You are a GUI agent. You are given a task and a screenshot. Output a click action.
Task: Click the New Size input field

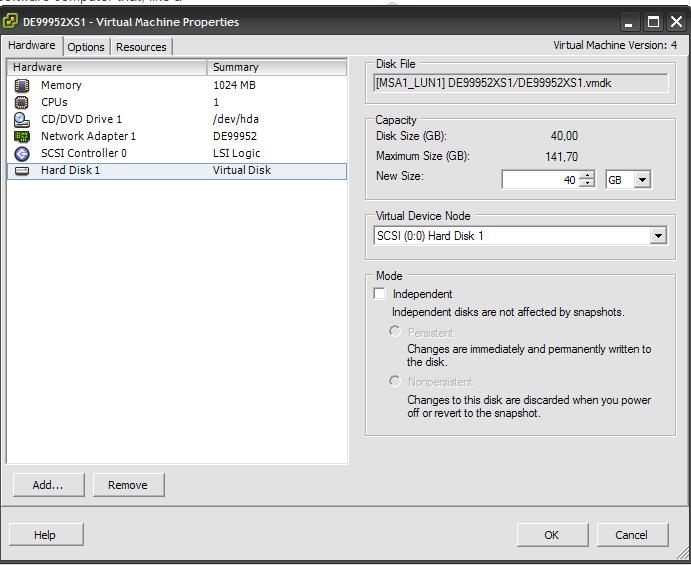pyautogui.click(x=539, y=180)
